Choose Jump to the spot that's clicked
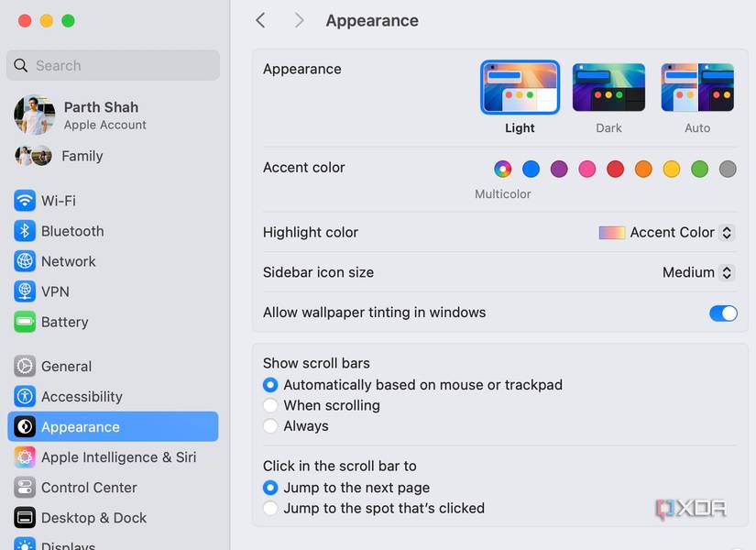This screenshot has width=756, height=550. coord(271,508)
